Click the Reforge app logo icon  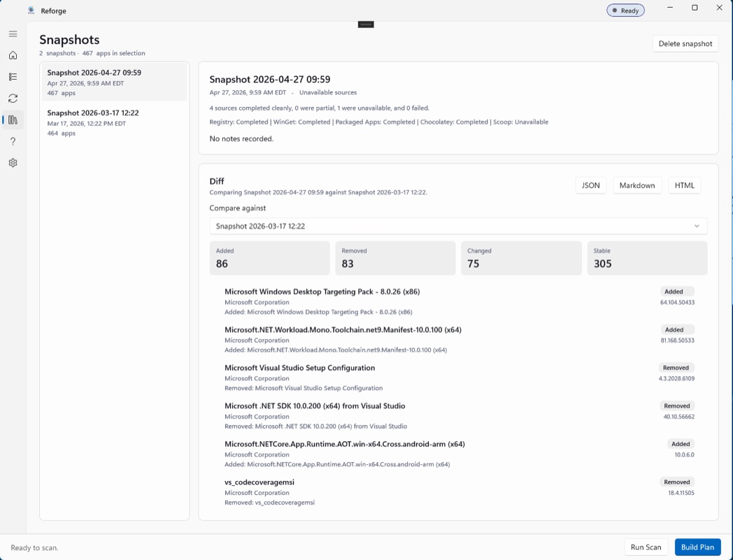(31, 10)
